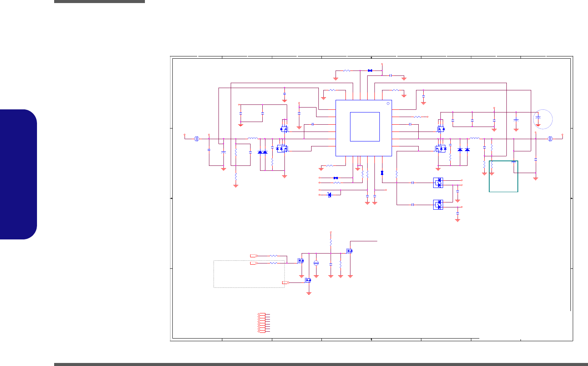
Task: Click the blue horizontal jumper above the IC
Action: (x=370, y=71)
